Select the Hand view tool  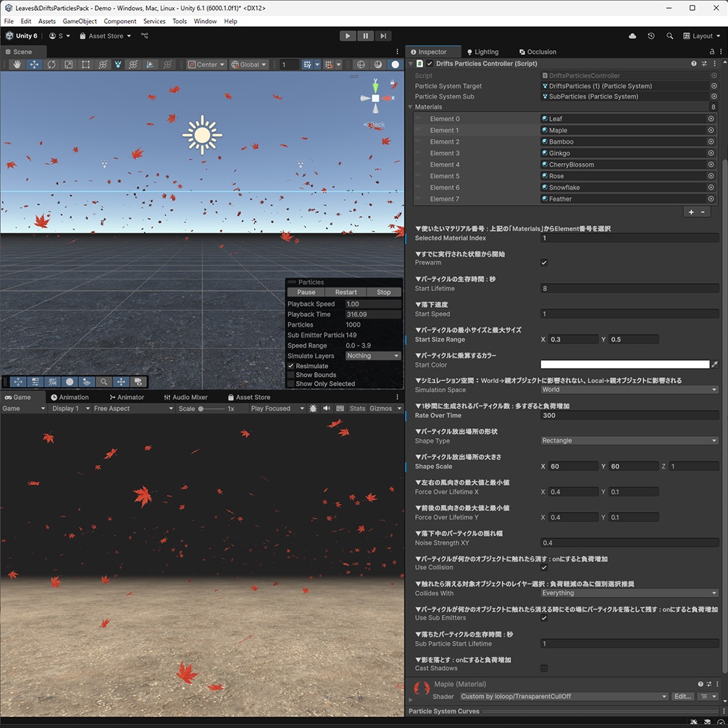(x=17, y=64)
